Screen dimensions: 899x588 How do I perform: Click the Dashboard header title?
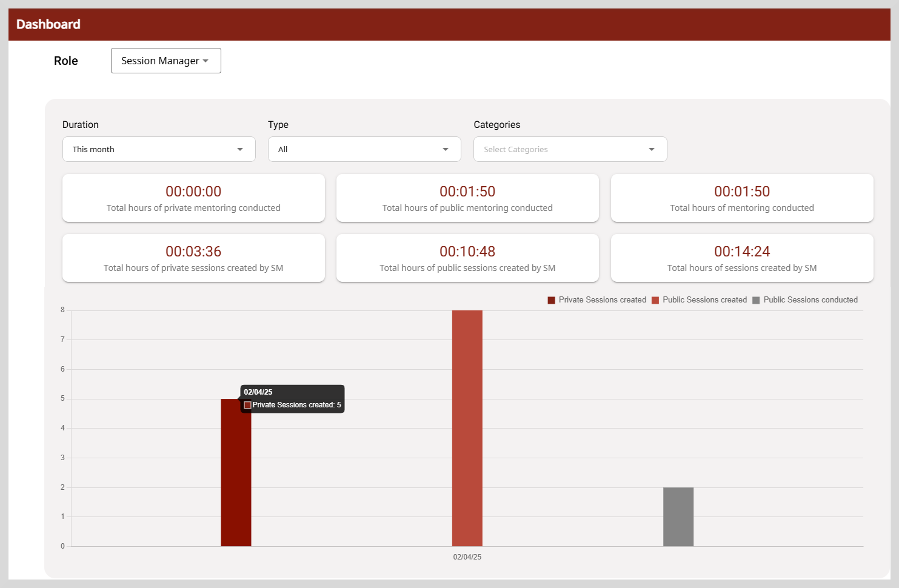coord(48,24)
